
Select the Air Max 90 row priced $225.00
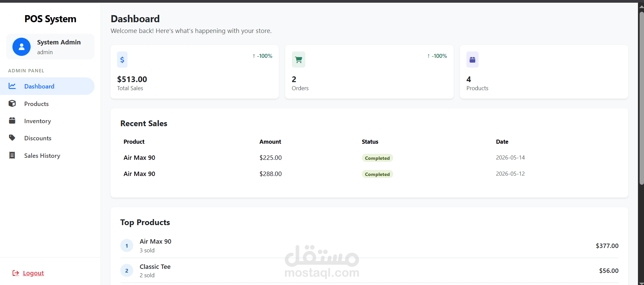click(369, 157)
